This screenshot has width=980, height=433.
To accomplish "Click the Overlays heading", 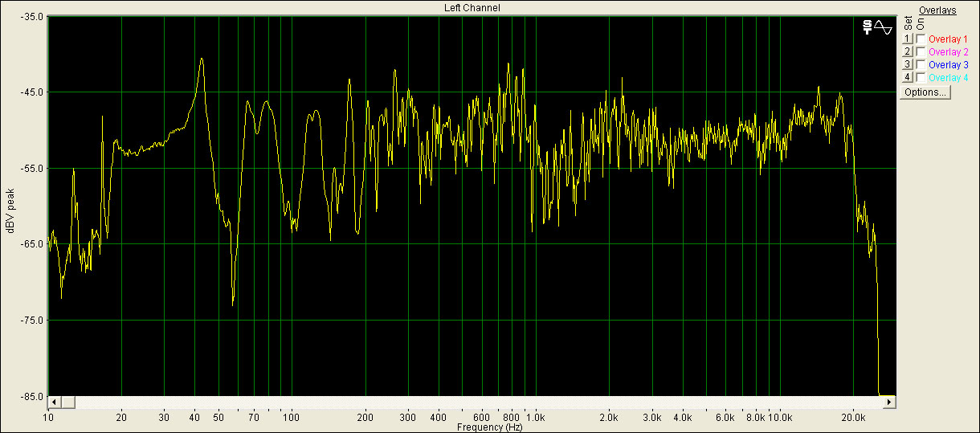I will 937,9.
